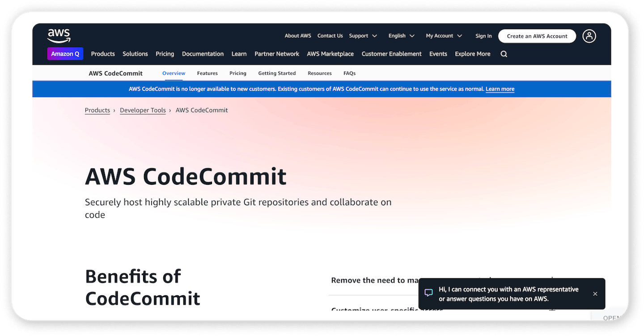Open the Solutions menu
Viewport: 644px width, 336px height.
pyautogui.click(x=135, y=53)
